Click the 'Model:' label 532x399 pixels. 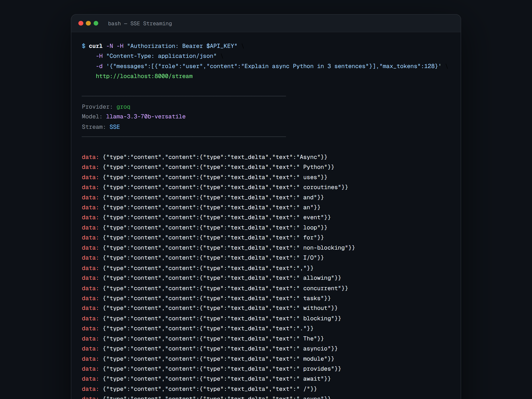click(92, 117)
